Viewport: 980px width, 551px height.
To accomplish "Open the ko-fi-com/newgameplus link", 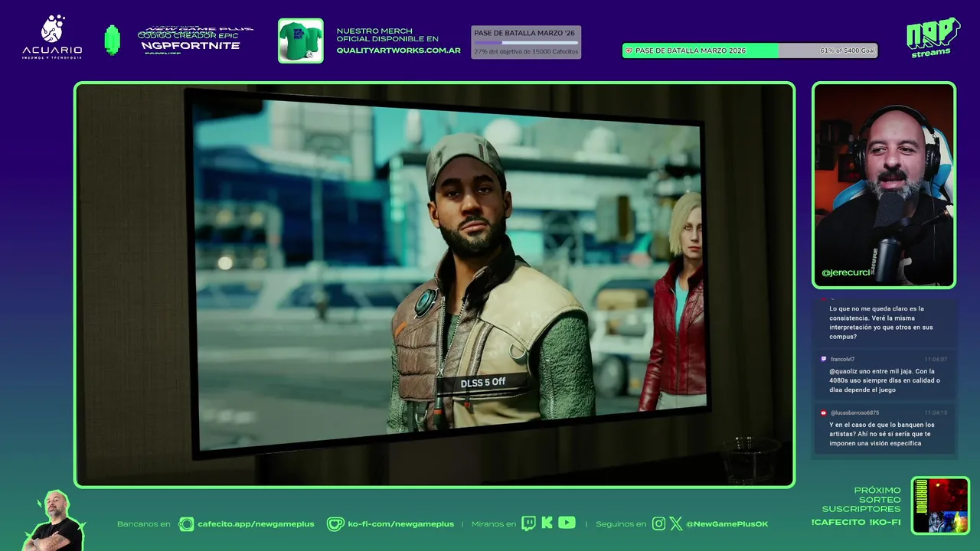I will [x=400, y=524].
